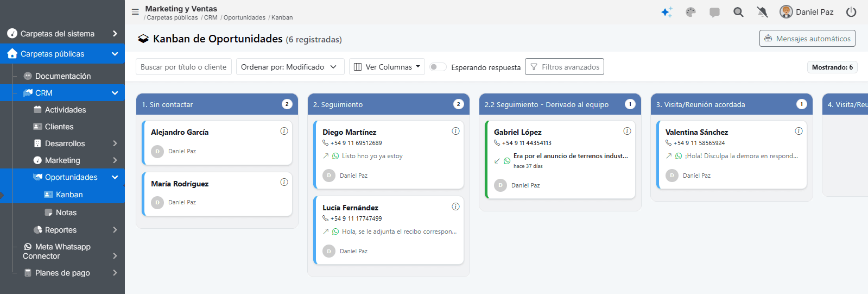Open Documentación in sidebar
The image size is (868, 294).
(x=63, y=76)
